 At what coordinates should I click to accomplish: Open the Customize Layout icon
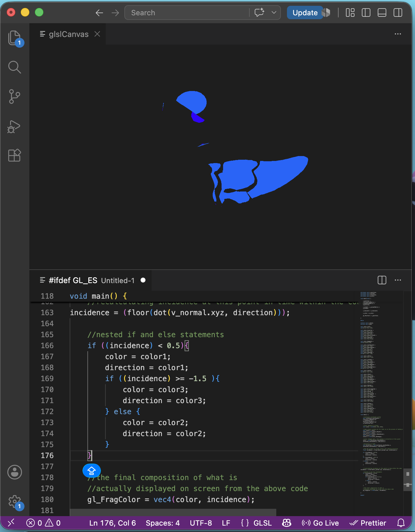[x=350, y=13]
